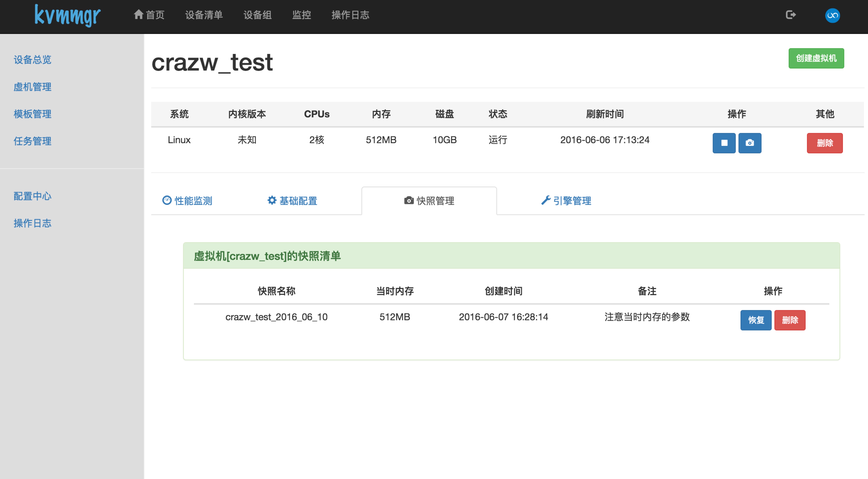Select the 快照管理 tab
The image size is (868, 479).
429,201
